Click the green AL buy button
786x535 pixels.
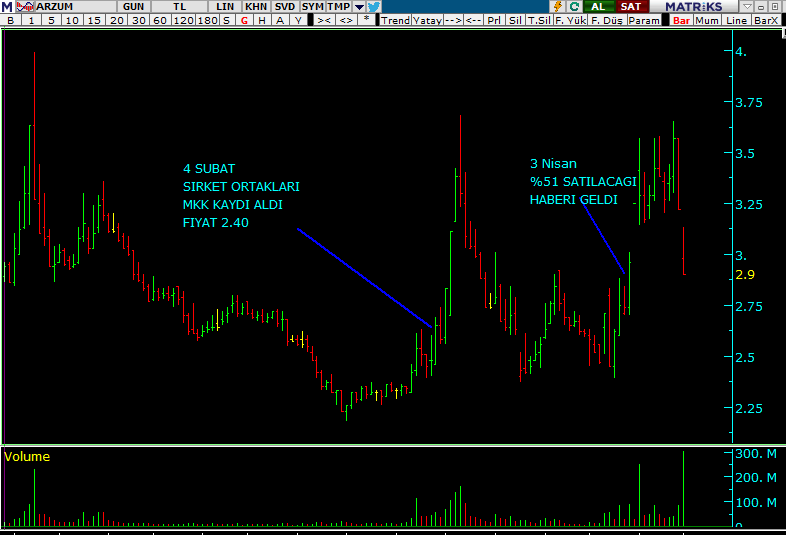click(598, 6)
